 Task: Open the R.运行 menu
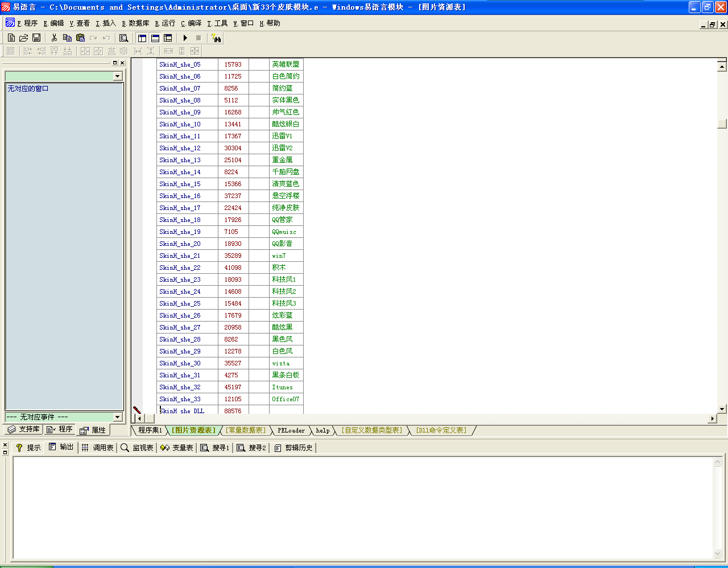166,23
